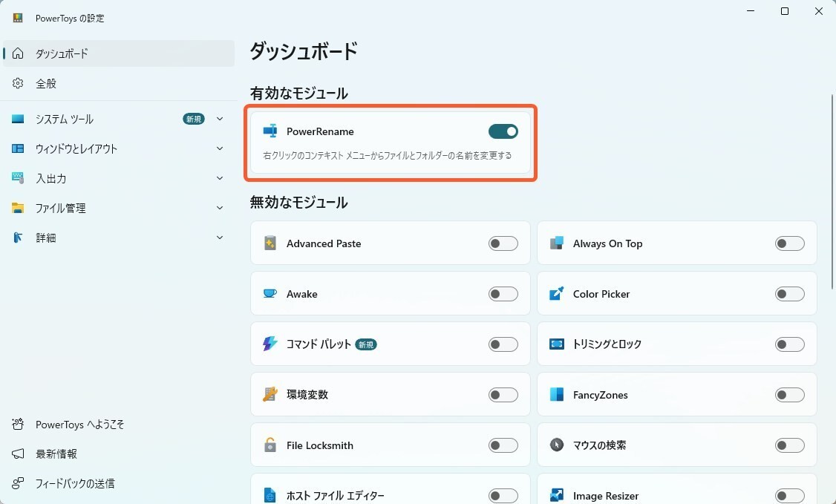The image size is (836, 504).
Task: Turn on the FancyZones toggle
Action: click(x=789, y=395)
